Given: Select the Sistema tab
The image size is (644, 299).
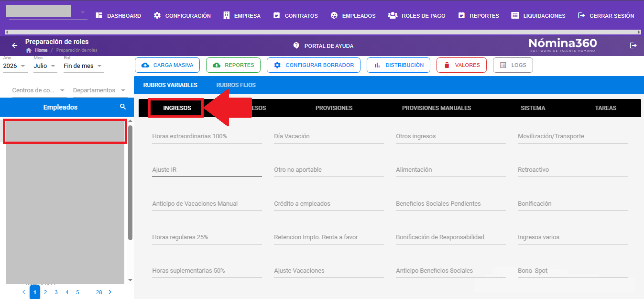Looking at the screenshot, I should 533,108.
